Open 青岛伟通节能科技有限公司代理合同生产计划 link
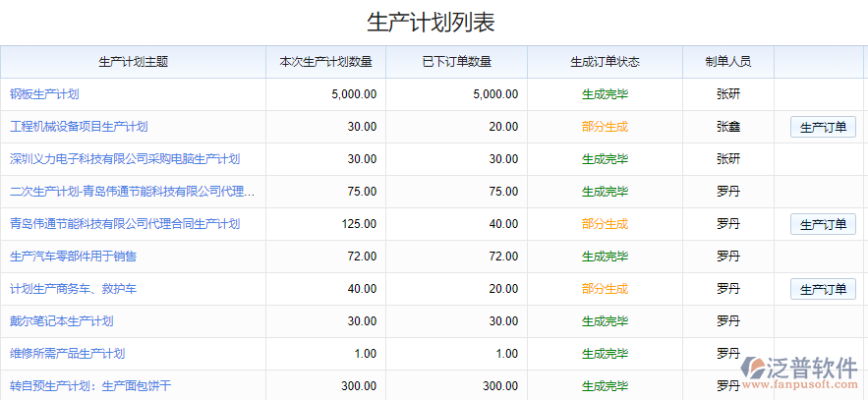The image size is (868, 400). click(x=125, y=224)
